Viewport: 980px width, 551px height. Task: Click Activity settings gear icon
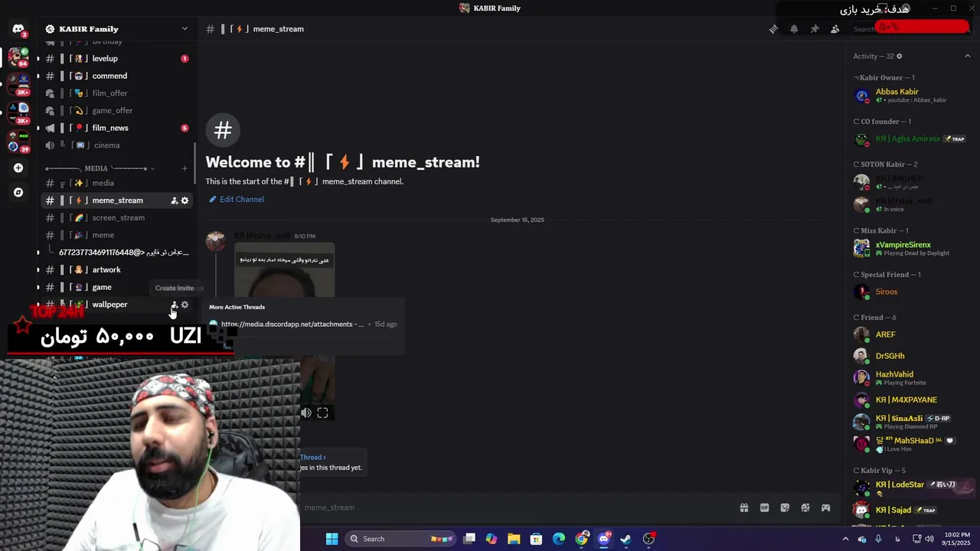tap(899, 56)
